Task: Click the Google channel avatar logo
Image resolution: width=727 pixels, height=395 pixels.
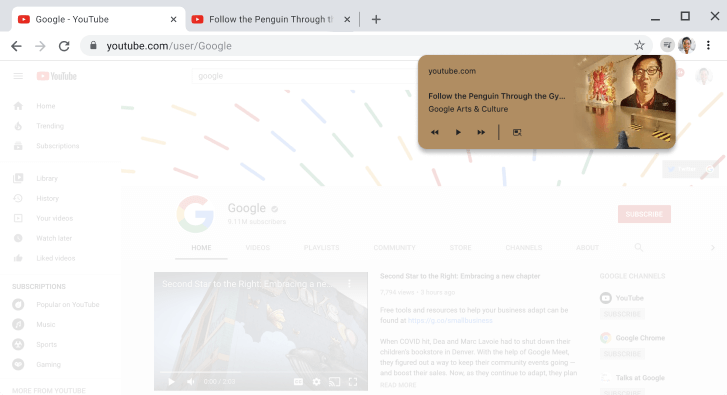Action: [x=195, y=214]
